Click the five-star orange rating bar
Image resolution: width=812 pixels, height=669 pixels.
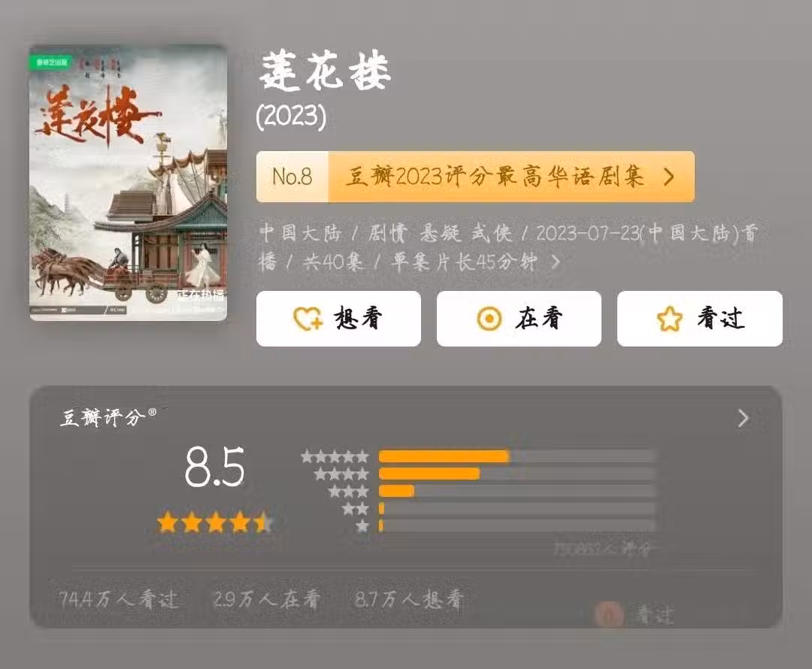coord(444,456)
